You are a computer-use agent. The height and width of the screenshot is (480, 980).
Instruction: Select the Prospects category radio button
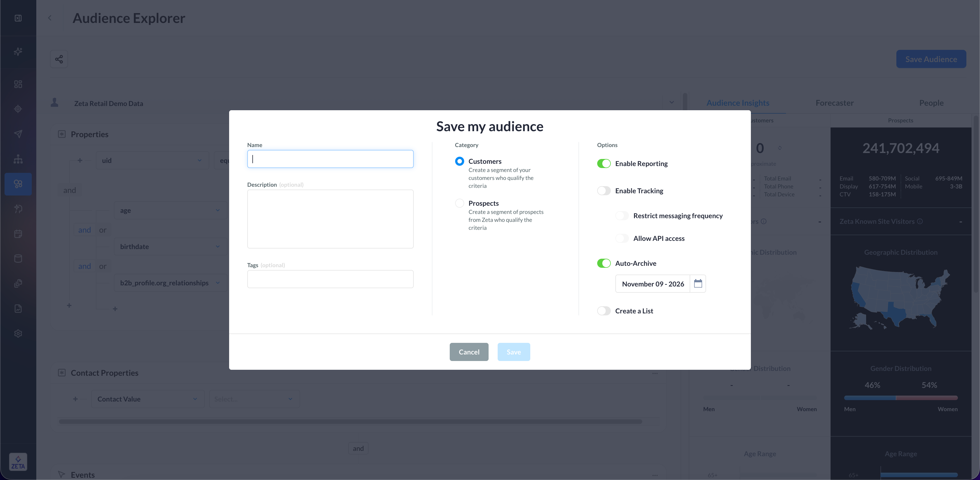[460, 203]
